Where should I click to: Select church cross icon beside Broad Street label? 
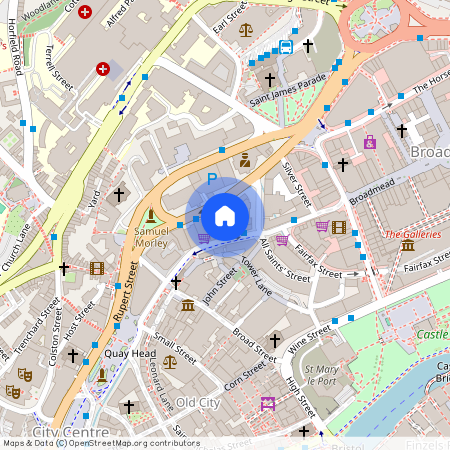[275, 341]
